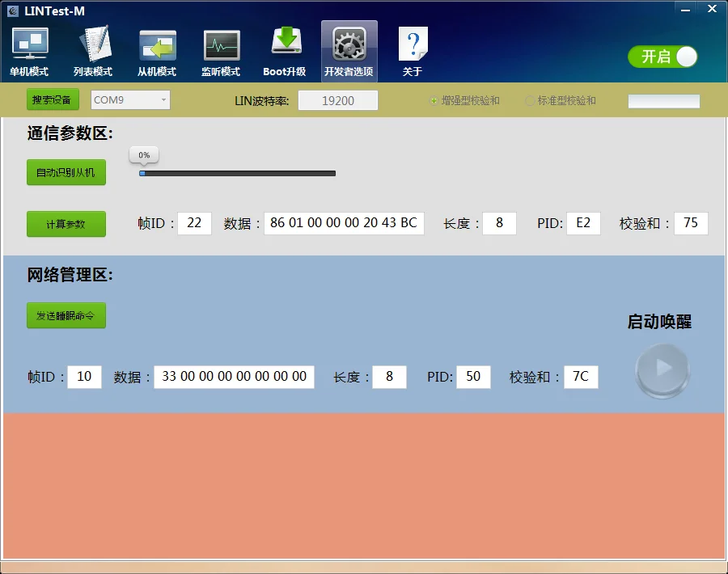The height and width of the screenshot is (574, 728).
Task: Click the 0% progress indicator bubble
Action: pyautogui.click(x=144, y=155)
